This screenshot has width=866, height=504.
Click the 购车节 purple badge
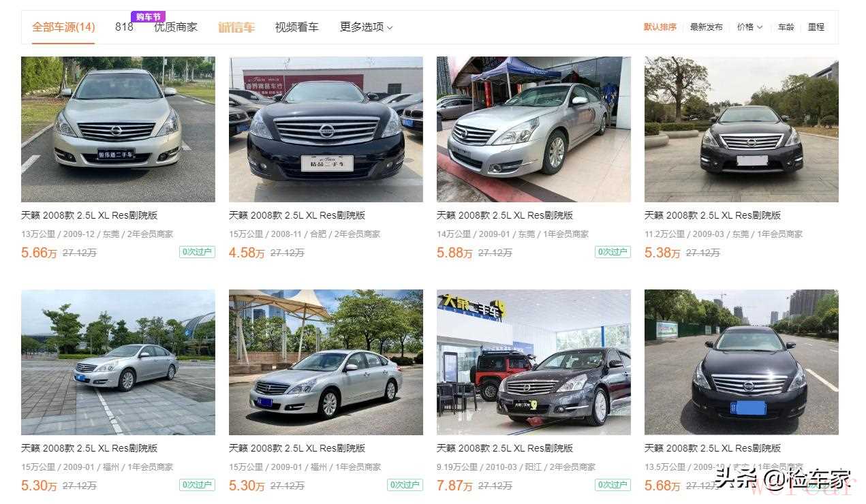(x=148, y=17)
